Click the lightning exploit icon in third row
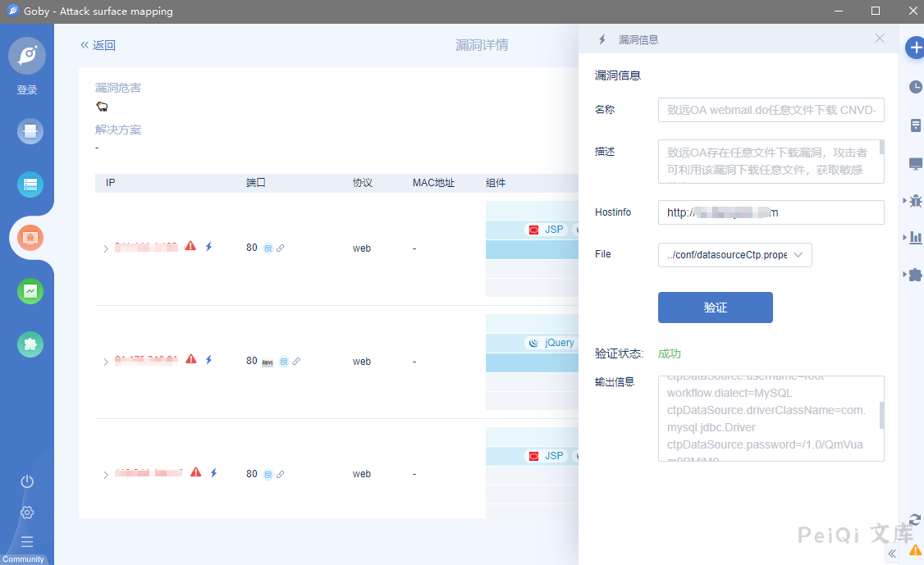 click(214, 473)
